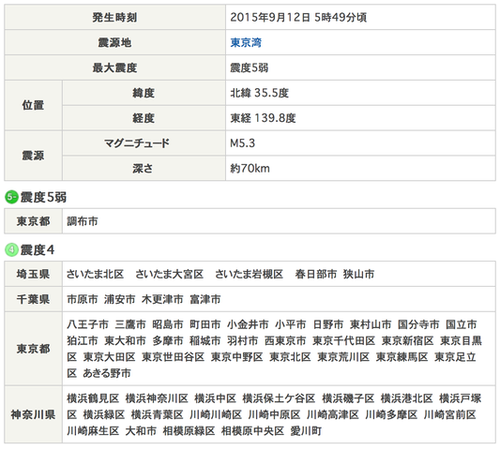500x450 pixels.
Task: Select the occurrence time 2015年9月12日 5時49分頃
Action: point(298,17)
